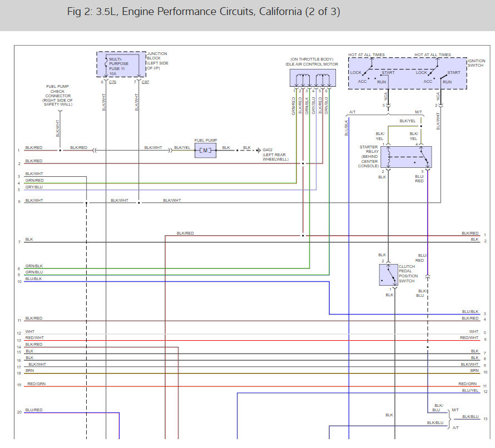Click the C76 connector label
This screenshot has height=448, width=495.
click(112, 82)
